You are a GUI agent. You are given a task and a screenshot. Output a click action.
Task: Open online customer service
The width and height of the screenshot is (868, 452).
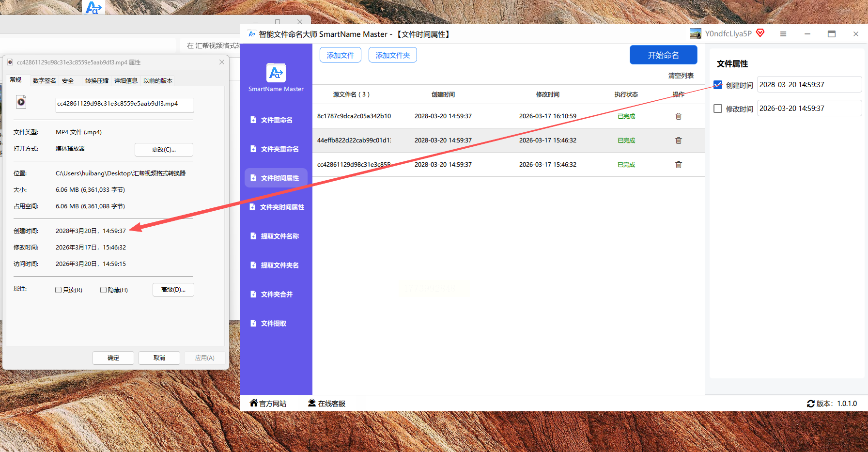327,404
